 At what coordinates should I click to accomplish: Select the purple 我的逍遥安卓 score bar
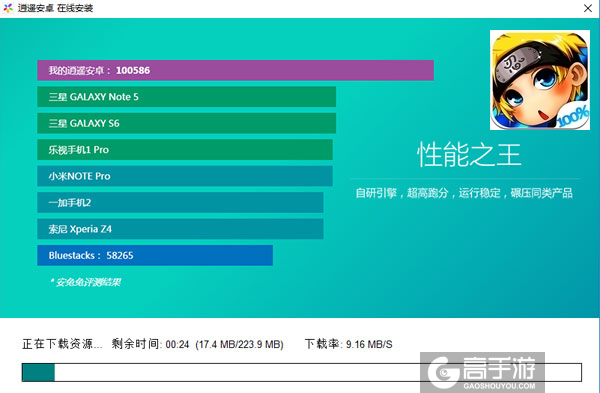[x=235, y=70]
